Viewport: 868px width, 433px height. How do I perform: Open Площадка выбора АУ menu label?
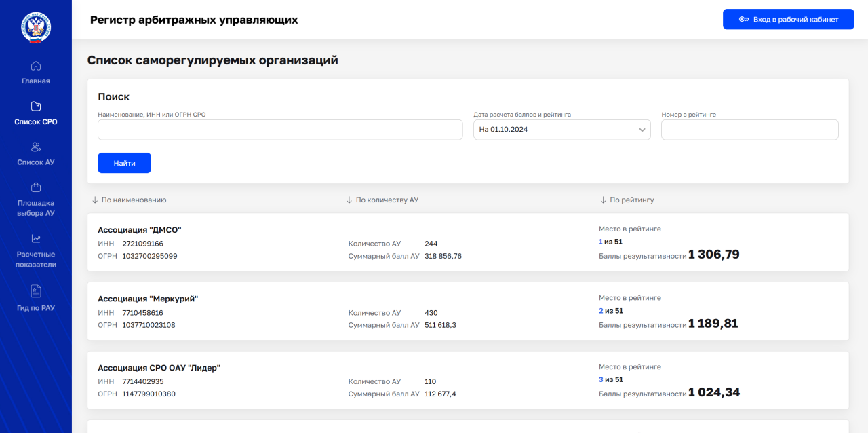(x=36, y=208)
